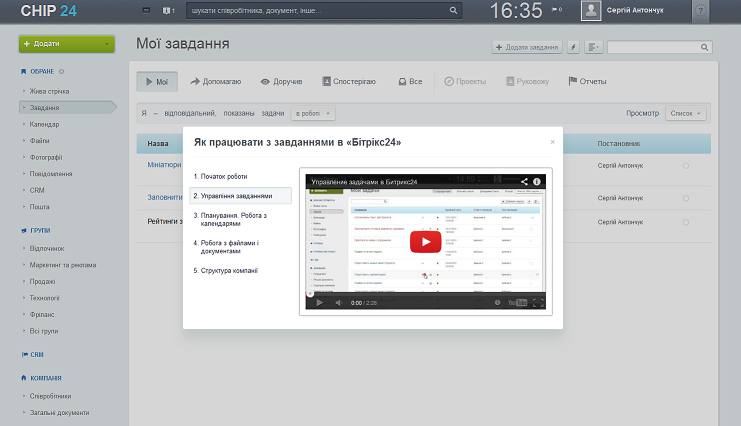The width and height of the screenshot is (741, 426).
Task: Click the lightning quick-task icon
Action: point(573,47)
